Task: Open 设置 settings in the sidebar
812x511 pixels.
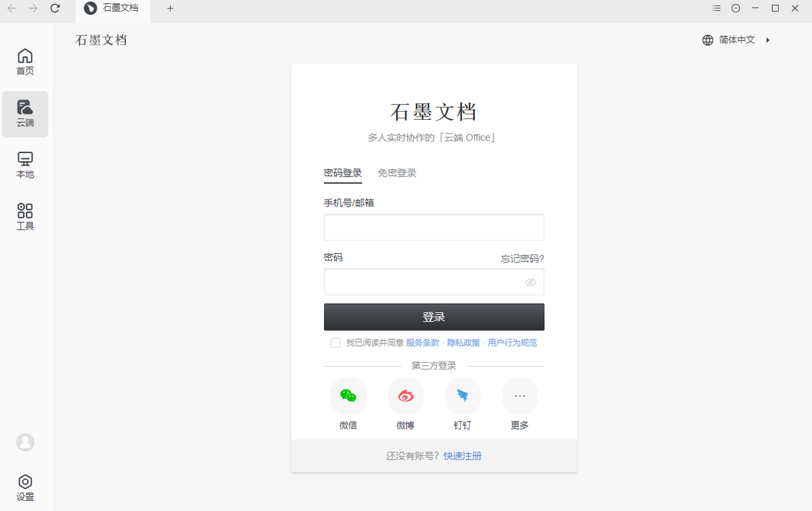Action: (25, 488)
